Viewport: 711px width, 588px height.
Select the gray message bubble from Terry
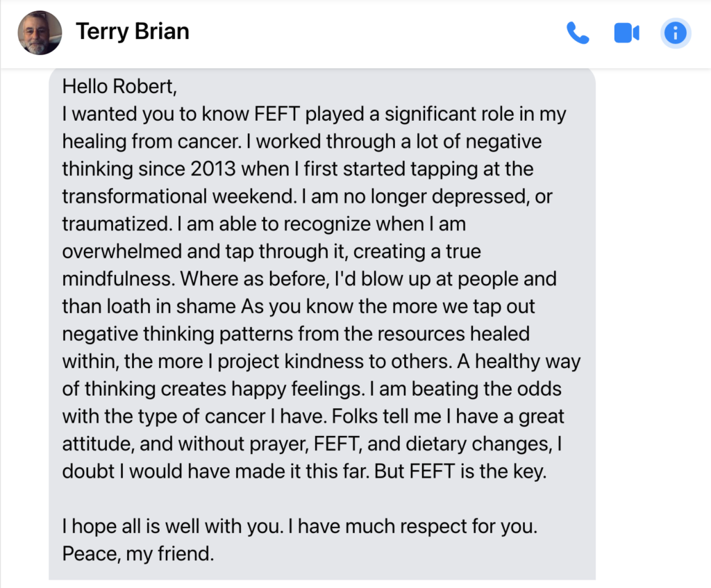click(322, 324)
